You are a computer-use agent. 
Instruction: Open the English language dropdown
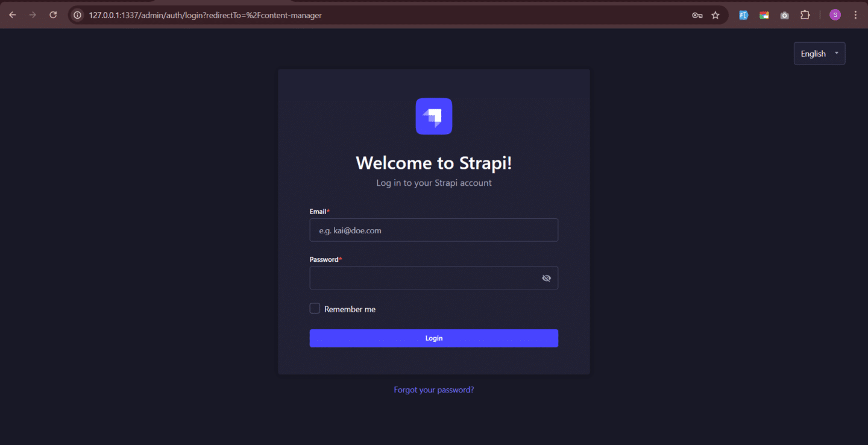[819, 53]
